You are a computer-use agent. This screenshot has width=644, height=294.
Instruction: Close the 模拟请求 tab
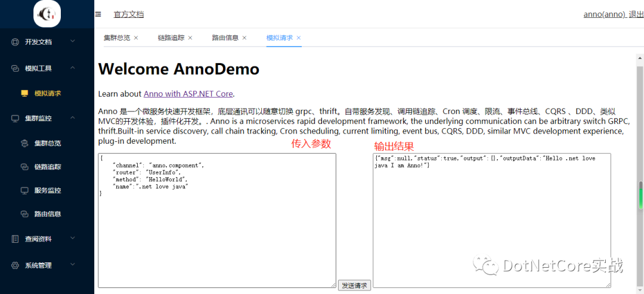point(299,38)
